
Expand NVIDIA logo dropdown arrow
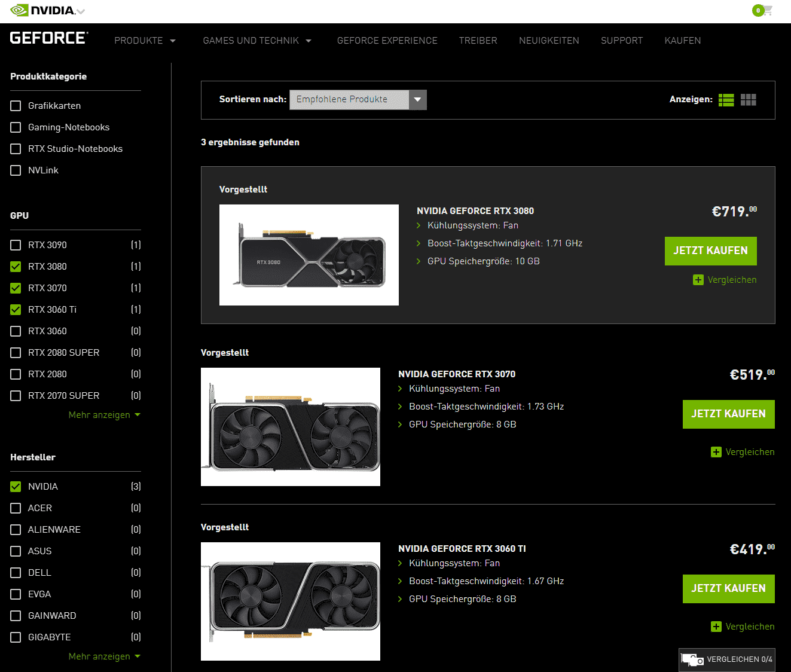81,11
